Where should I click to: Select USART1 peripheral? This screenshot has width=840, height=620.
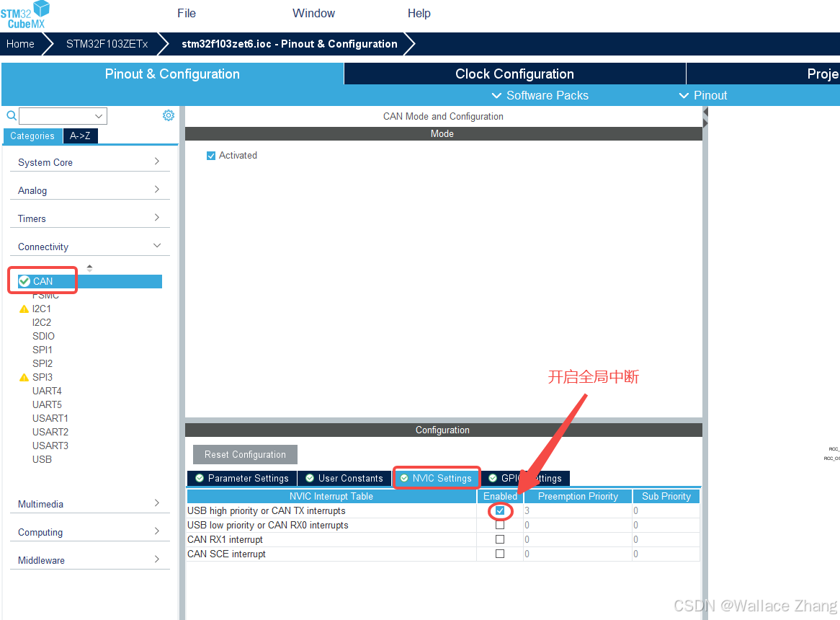coord(50,418)
